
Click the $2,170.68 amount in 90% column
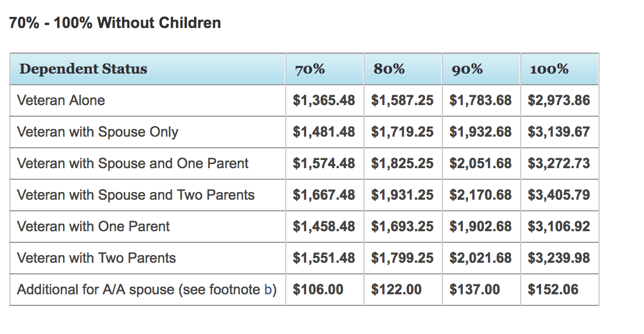[x=480, y=195]
